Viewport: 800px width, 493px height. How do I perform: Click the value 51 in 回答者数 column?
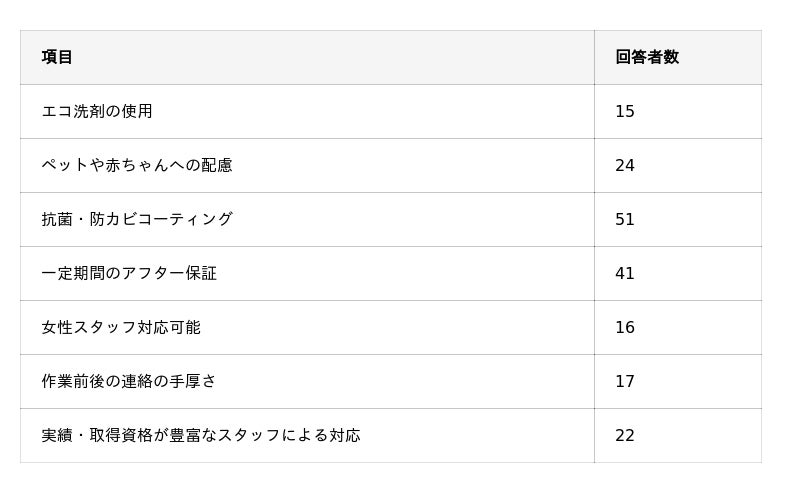[x=625, y=219]
